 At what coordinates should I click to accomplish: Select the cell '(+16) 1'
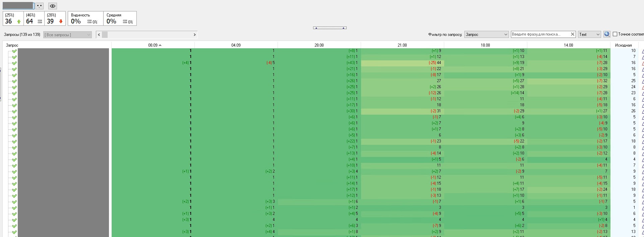(319, 75)
